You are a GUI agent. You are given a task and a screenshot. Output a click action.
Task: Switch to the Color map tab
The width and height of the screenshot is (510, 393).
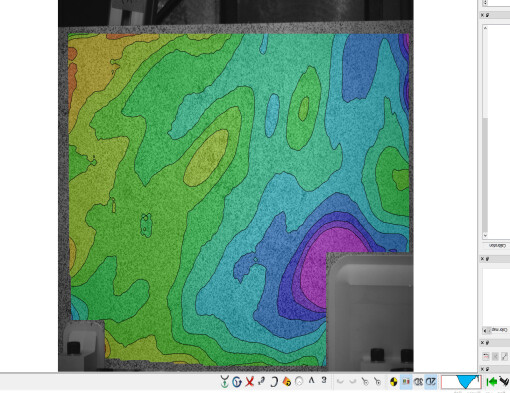click(x=498, y=330)
